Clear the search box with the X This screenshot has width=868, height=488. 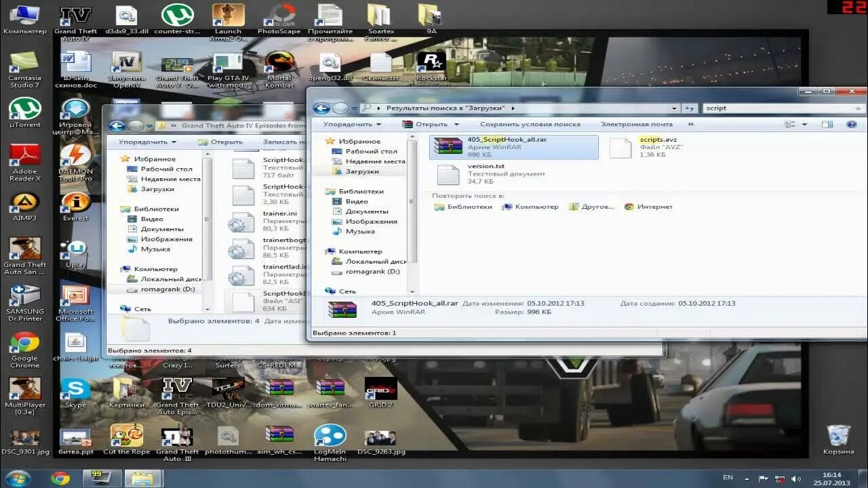pos(859,108)
